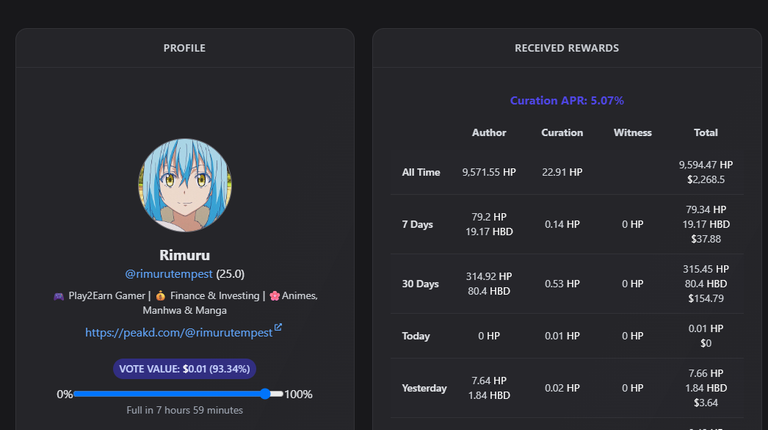The height and width of the screenshot is (430, 768).
Task: Click the $3.64 yesterday total
Action: (706, 403)
